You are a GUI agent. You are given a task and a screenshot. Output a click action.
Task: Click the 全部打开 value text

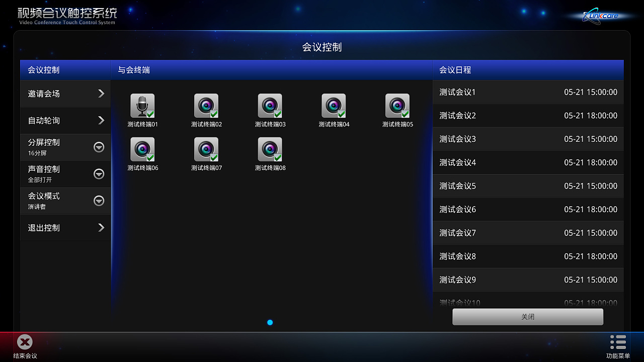tap(40, 180)
